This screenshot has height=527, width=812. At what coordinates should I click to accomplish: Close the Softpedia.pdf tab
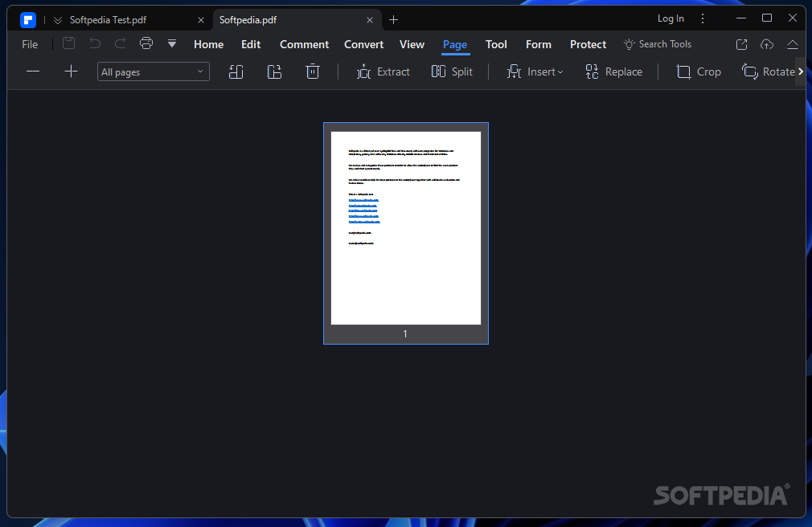coord(370,20)
